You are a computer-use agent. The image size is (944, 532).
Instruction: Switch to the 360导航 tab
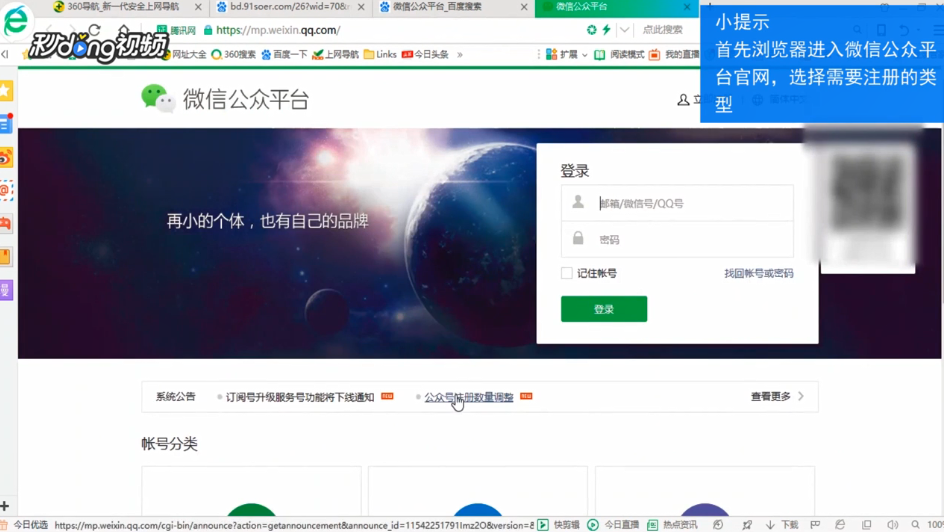[123, 7]
